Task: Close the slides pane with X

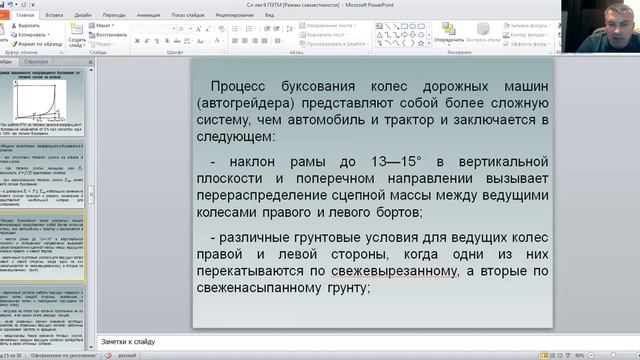Action: tap(90, 62)
